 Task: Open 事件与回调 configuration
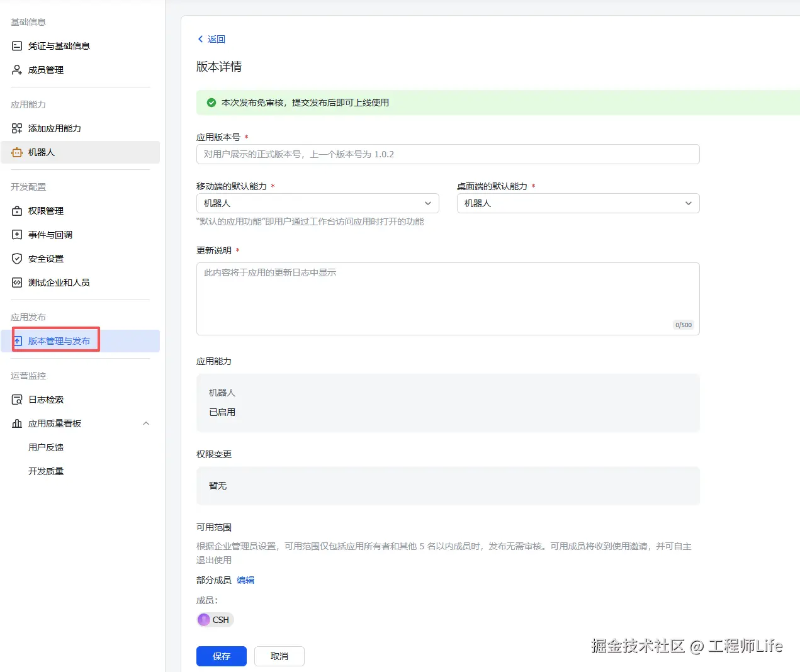click(x=81, y=235)
